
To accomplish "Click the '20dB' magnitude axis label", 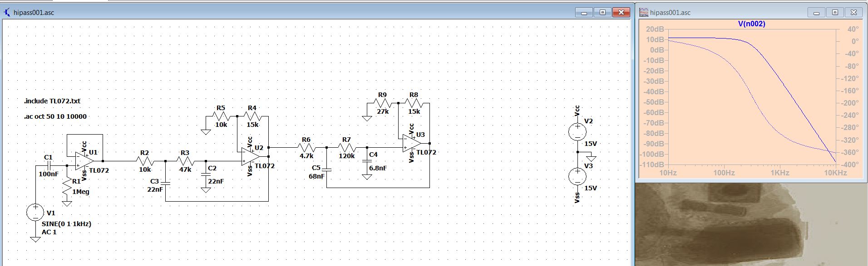I will 655,29.
